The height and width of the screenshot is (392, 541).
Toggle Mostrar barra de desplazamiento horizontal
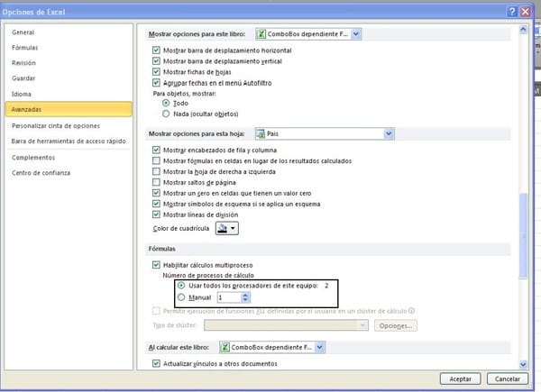[156, 50]
